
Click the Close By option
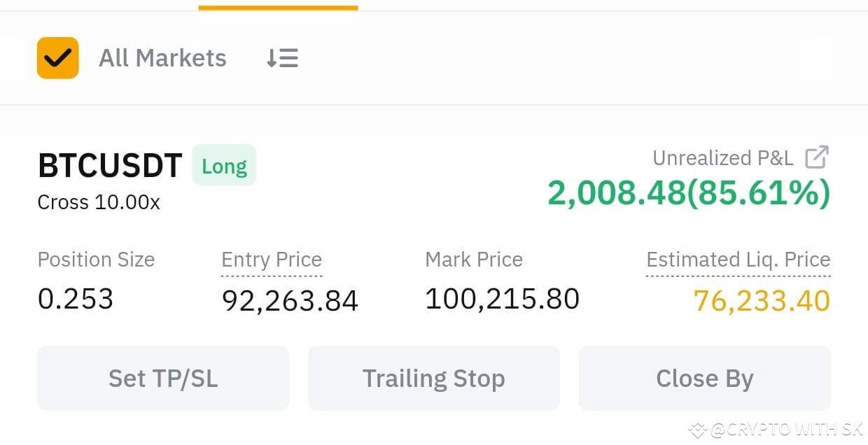[x=704, y=378]
